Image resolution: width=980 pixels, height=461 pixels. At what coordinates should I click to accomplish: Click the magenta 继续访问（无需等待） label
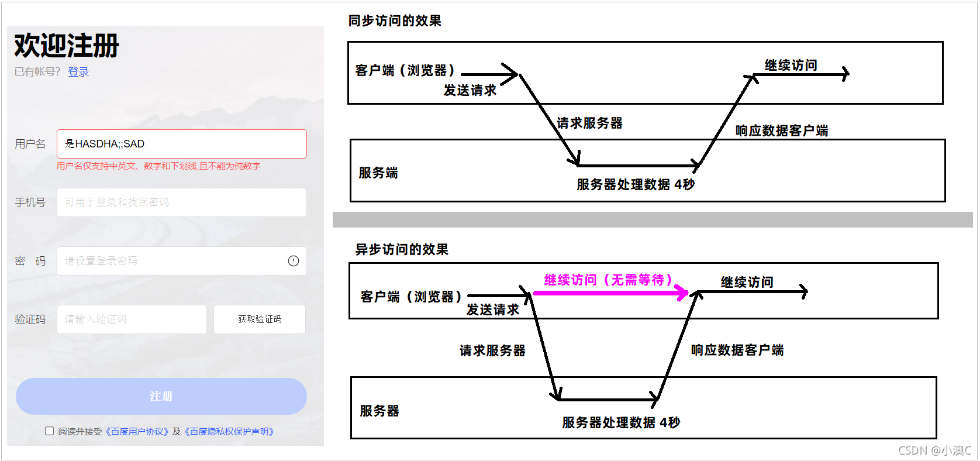609,280
